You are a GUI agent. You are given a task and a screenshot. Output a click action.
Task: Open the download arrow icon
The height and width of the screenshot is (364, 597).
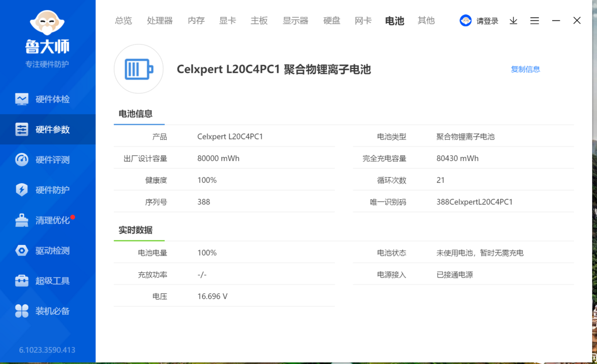point(513,20)
